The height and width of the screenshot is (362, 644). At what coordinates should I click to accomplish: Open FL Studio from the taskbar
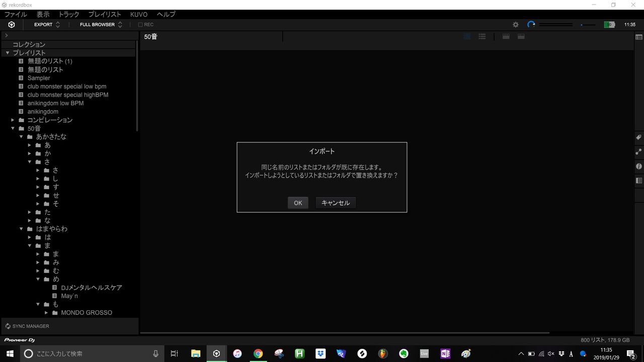pyautogui.click(x=383, y=353)
